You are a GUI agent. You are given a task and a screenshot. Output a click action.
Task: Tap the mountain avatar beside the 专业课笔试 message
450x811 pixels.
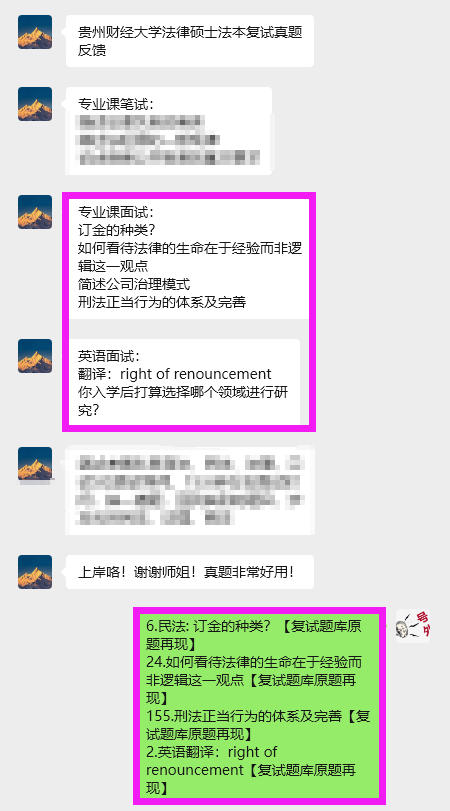click(x=35, y=104)
